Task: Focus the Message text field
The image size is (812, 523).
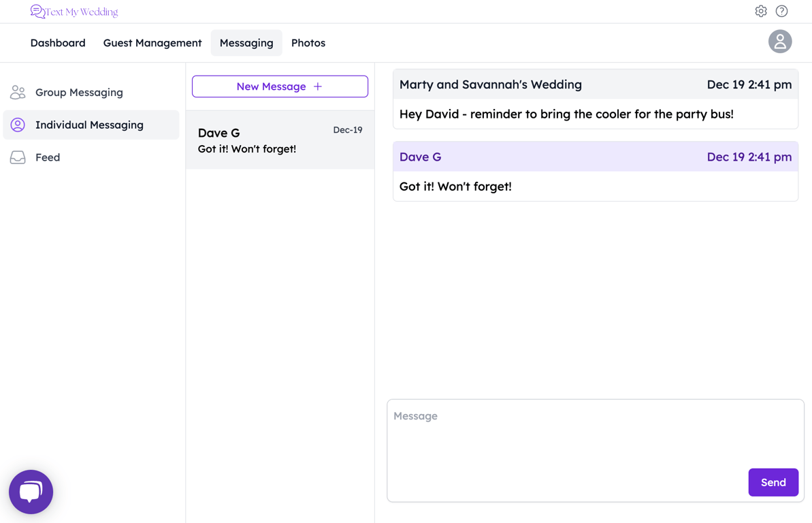Action: (x=565, y=436)
